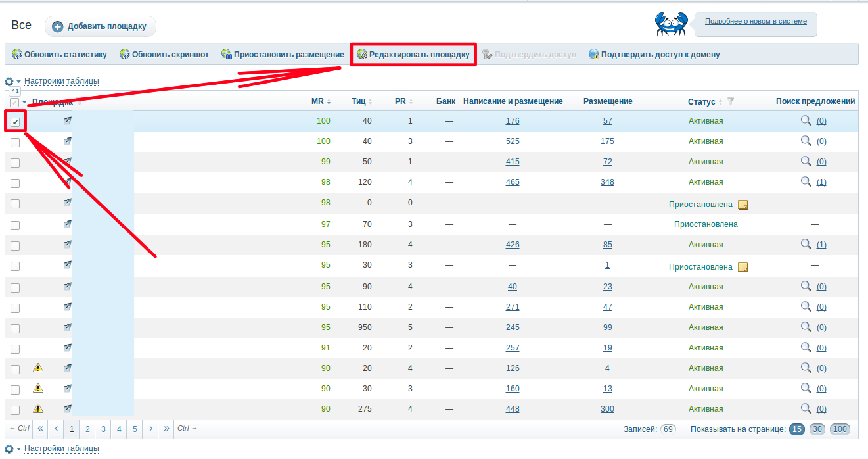Open link 300 in Размещение column
This screenshot has width=868, height=459.
[x=607, y=409]
